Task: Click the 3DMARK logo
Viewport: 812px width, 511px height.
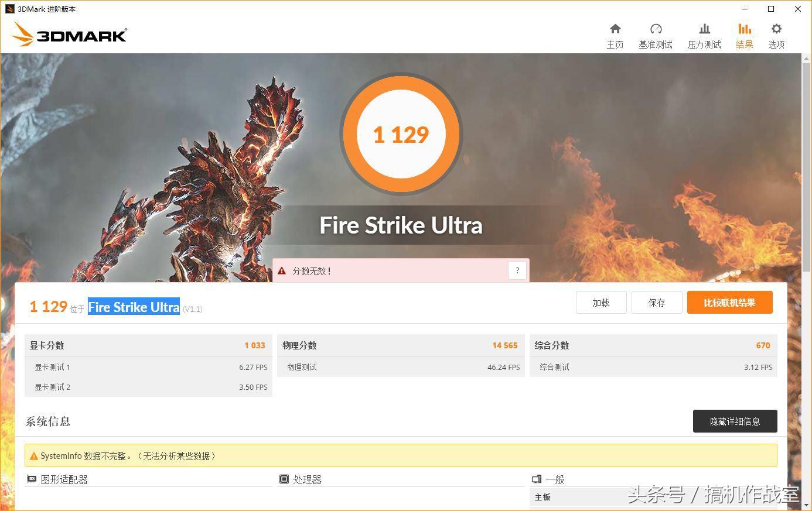Action: pos(69,35)
